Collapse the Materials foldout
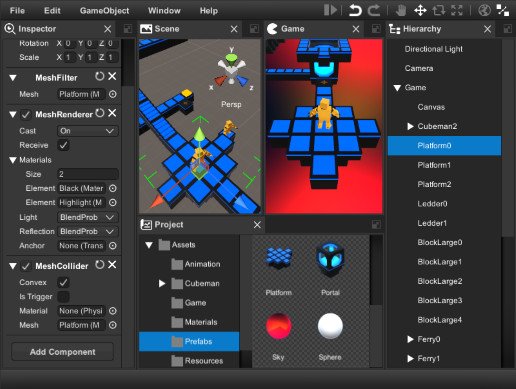Image resolution: width=516 pixels, height=389 pixels. 13,160
